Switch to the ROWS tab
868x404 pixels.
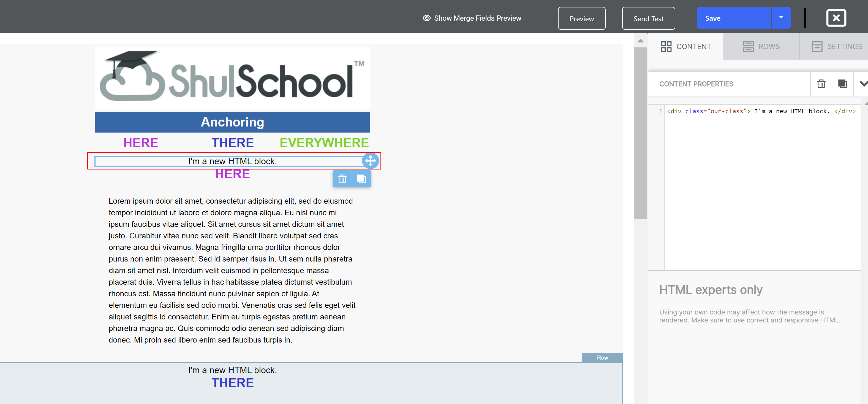click(761, 46)
